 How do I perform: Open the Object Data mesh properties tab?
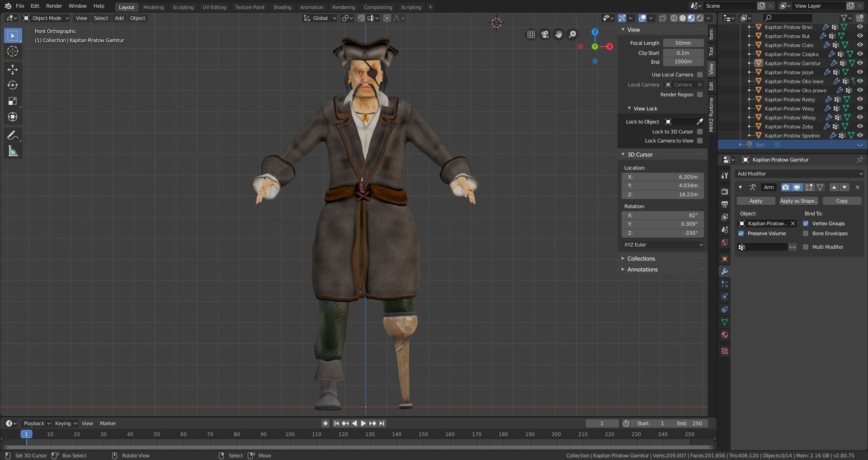[x=725, y=322]
